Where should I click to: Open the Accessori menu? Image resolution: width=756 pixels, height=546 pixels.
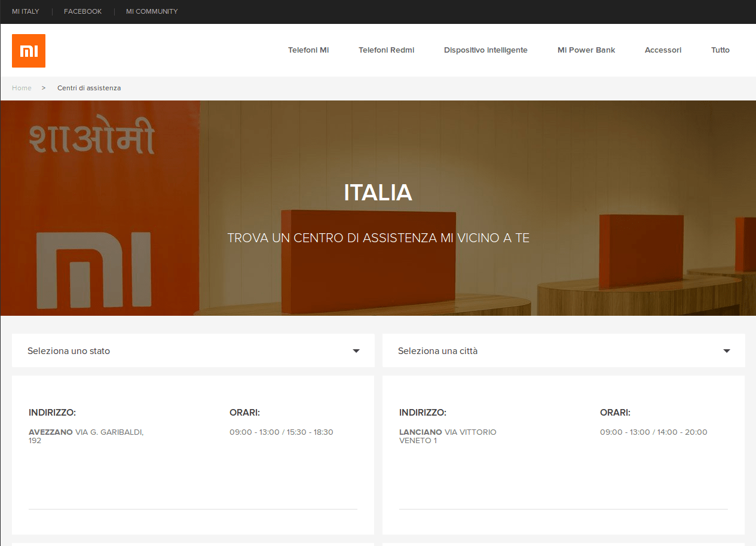(663, 50)
